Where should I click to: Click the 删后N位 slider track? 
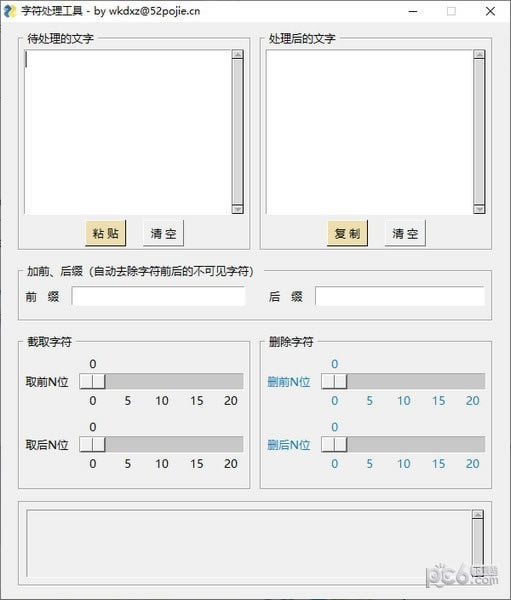(x=403, y=444)
